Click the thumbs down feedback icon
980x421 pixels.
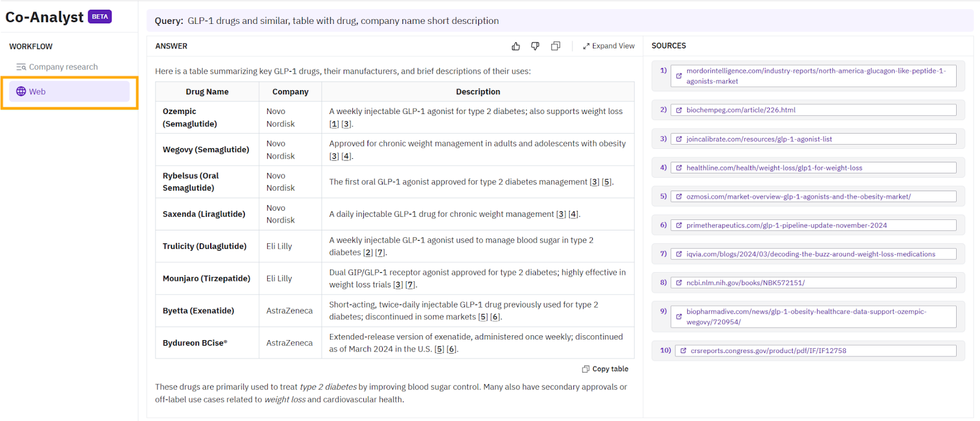point(535,46)
